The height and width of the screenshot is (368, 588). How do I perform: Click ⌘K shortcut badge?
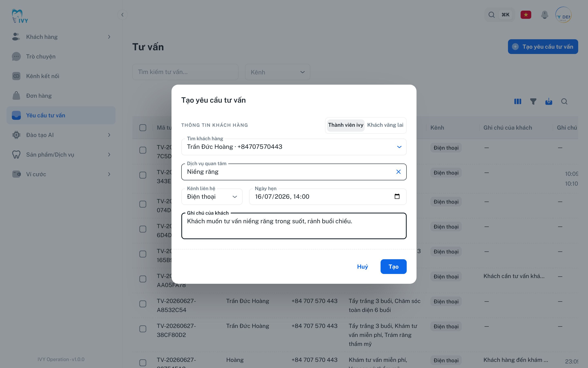505,15
